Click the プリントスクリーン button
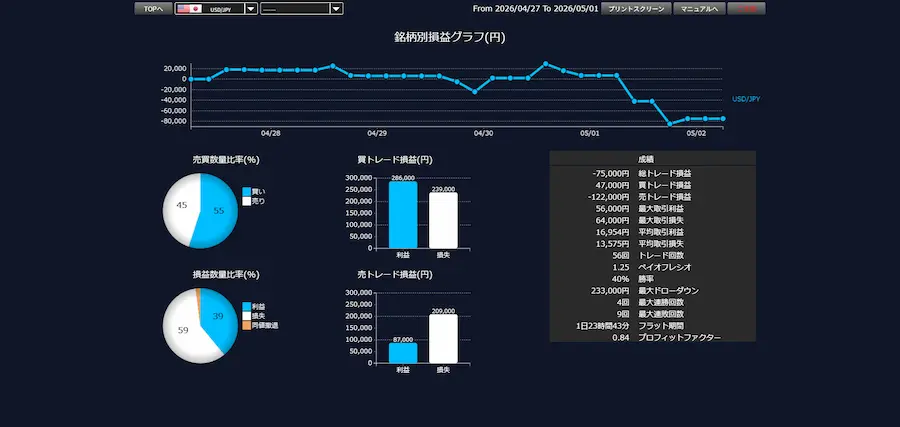Image resolution: width=900 pixels, height=427 pixels. pyautogui.click(x=636, y=9)
